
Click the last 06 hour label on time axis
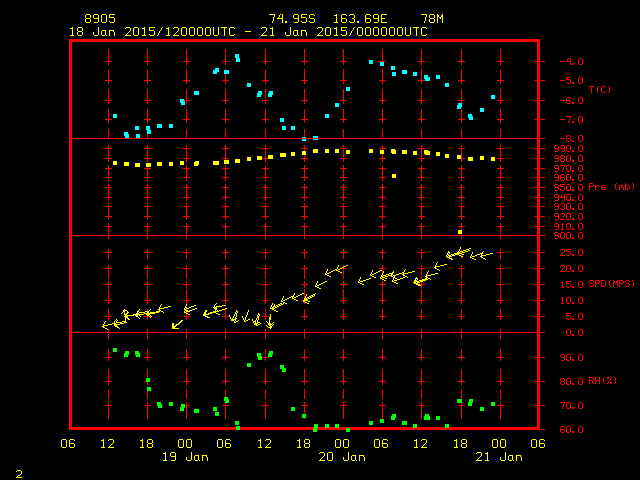click(538, 444)
